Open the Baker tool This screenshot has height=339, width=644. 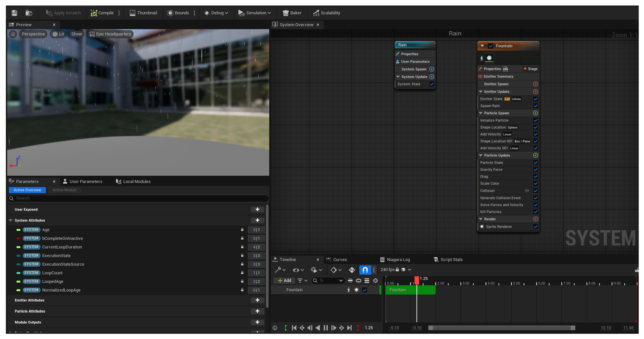click(x=292, y=13)
